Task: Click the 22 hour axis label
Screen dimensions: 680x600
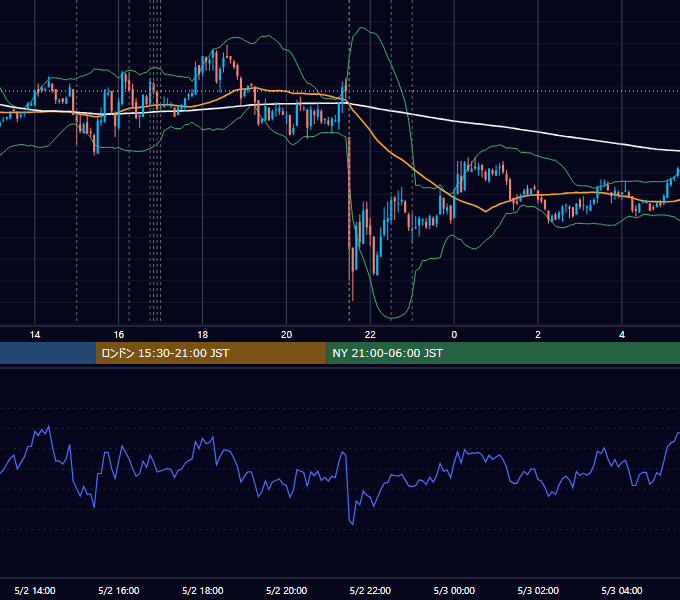Action: tap(370, 335)
